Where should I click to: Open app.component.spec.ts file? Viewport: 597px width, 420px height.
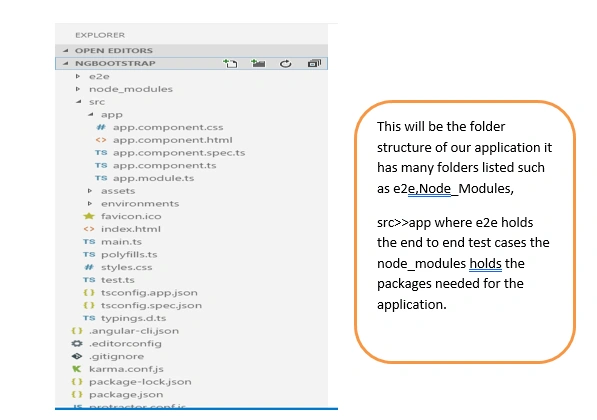(x=179, y=153)
